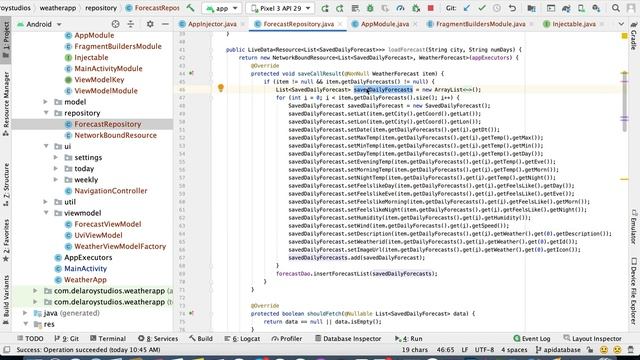Select WeatherApp class in tree
This screenshot has width=640, height=360.
click(85, 280)
